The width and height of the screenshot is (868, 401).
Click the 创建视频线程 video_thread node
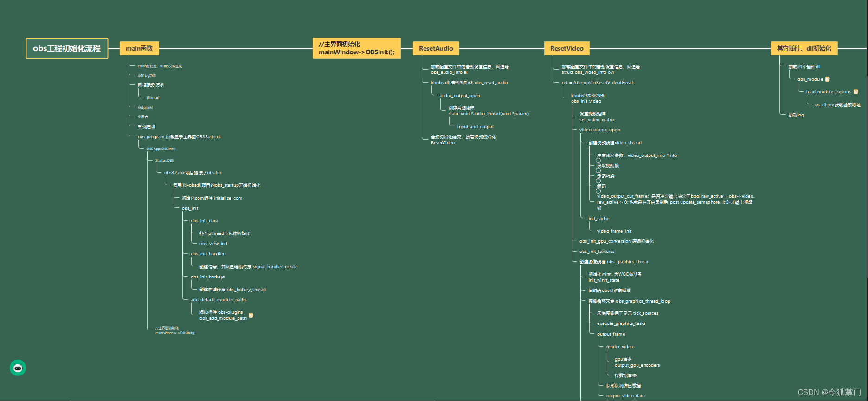[x=615, y=143]
